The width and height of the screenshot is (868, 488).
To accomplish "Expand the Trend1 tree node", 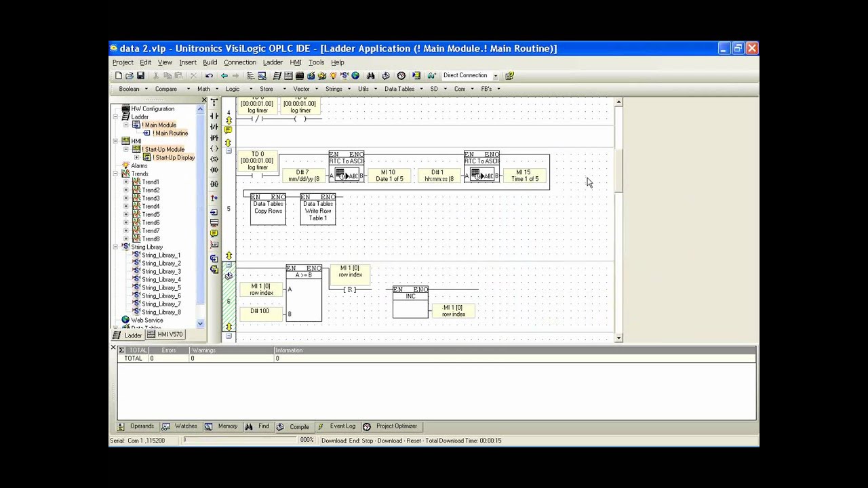I will coord(126,182).
